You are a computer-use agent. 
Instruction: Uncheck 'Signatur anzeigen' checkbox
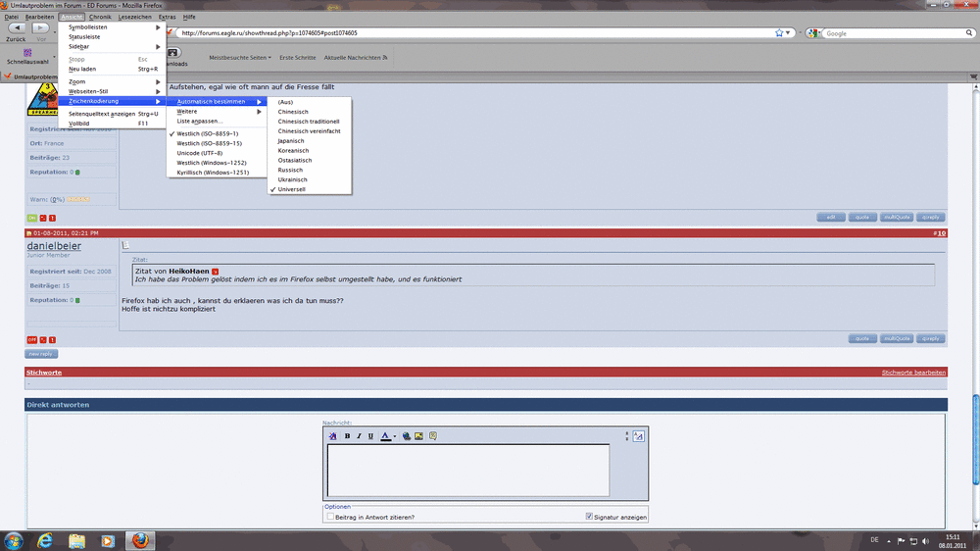tap(589, 516)
